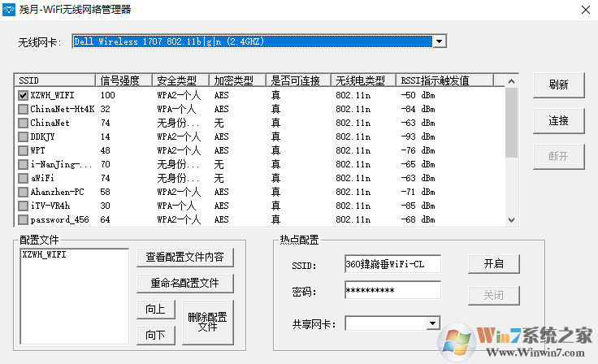
Task: Click 无 encryption in the ChinaNet row
Action: point(219,123)
